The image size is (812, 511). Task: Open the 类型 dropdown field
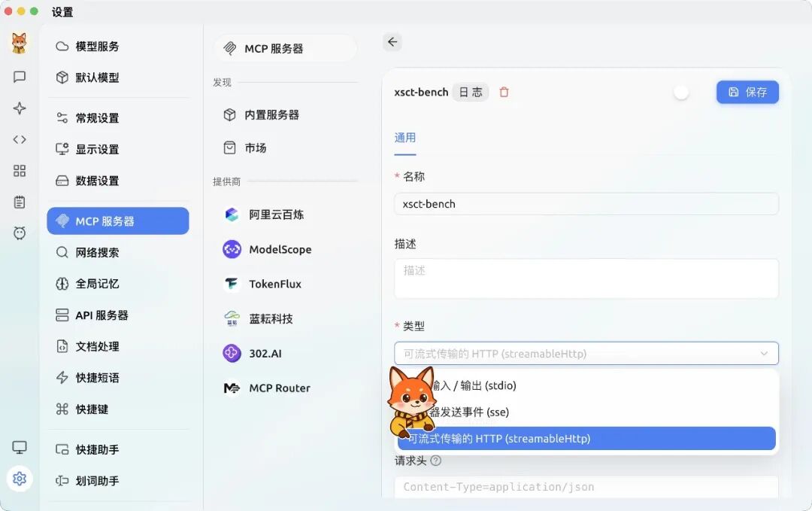point(586,353)
